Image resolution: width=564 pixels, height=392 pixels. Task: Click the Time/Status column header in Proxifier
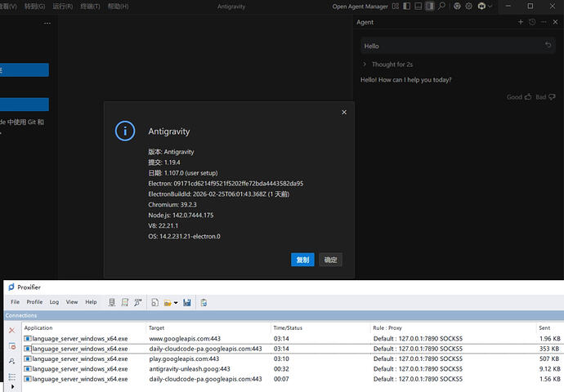pyautogui.click(x=288, y=327)
